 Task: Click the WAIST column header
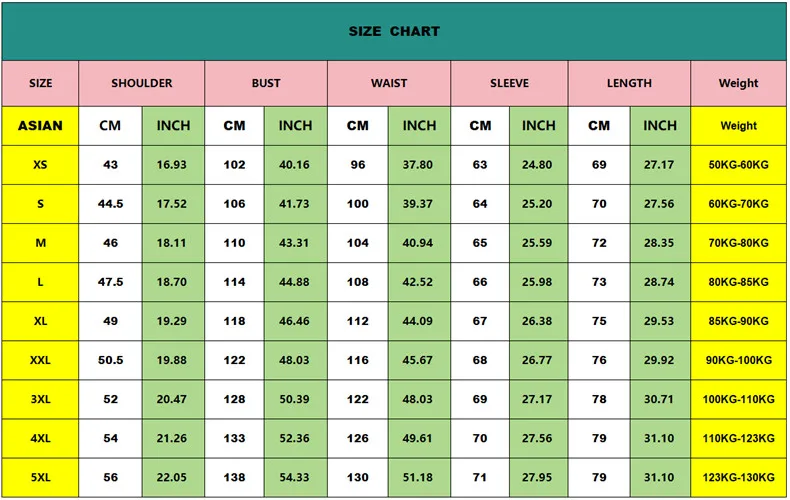389,83
